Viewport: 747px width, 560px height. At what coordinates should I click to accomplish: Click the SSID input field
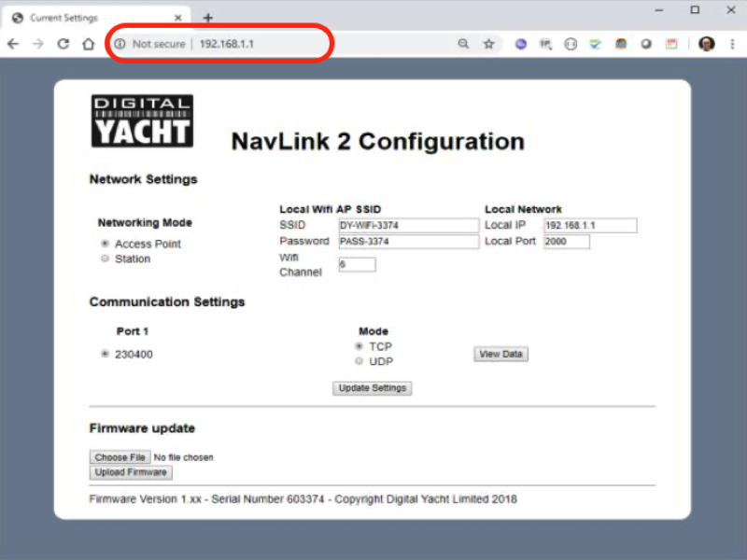point(409,225)
